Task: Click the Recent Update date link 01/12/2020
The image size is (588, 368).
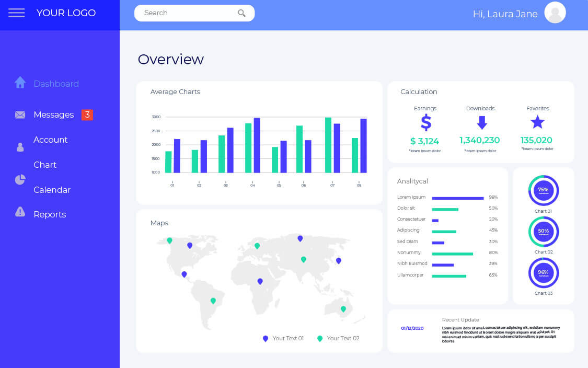Action: click(412, 328)
